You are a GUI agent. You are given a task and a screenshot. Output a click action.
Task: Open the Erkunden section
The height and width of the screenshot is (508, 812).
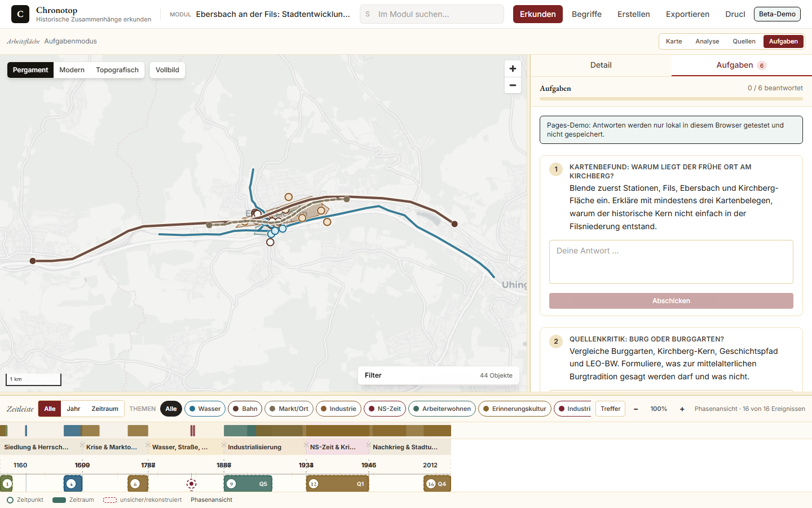point(537,14)
